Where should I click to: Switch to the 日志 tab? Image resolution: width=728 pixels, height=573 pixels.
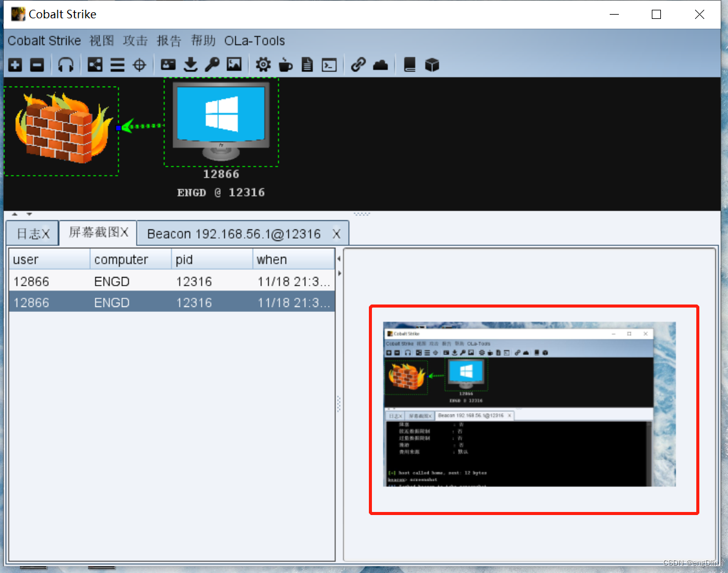pyautogui.click(x=32, y=233)
